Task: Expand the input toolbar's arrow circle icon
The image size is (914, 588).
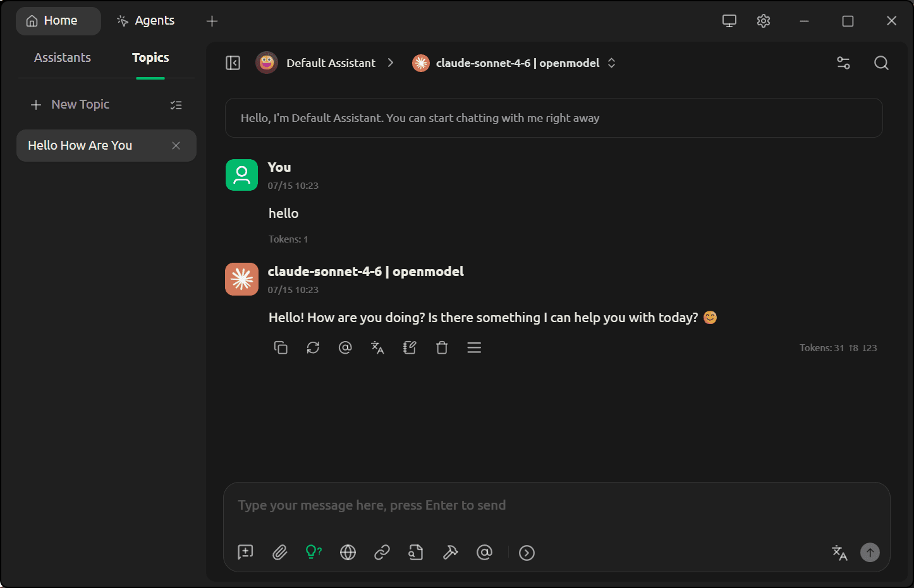Action: pos(527,553)
